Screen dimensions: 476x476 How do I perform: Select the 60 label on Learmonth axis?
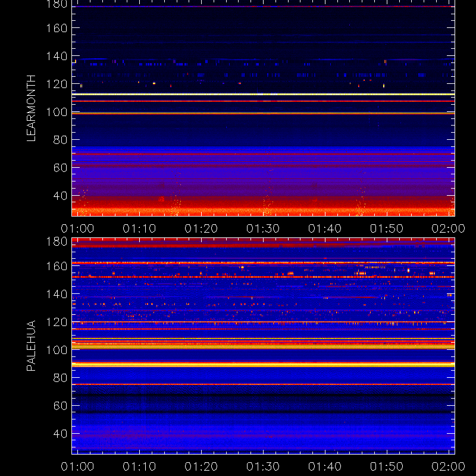[60, 168]
